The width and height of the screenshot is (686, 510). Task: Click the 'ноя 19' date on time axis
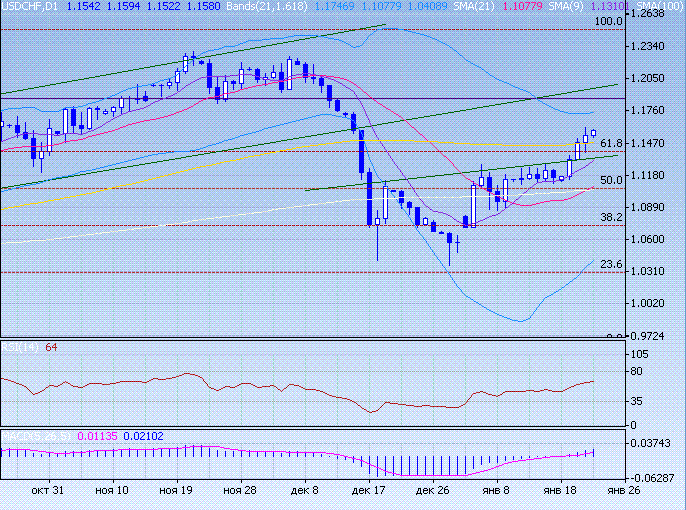(x=175, y=491)
